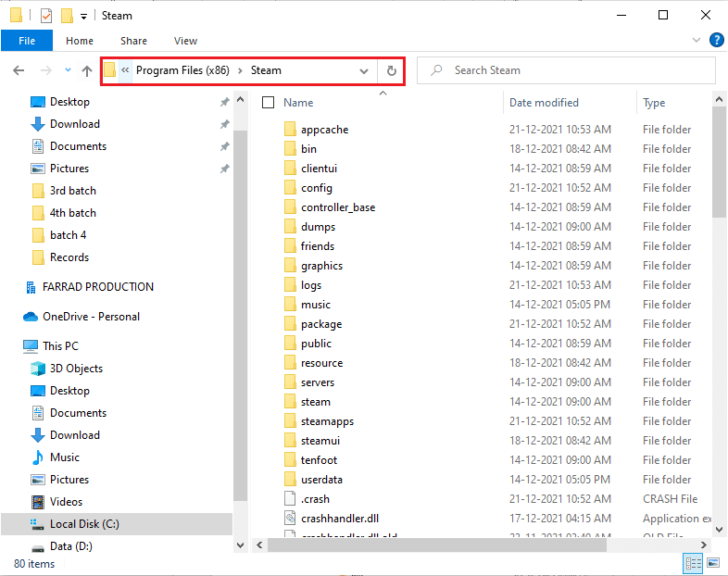This screenshot has height=576, width=728.
Task: Click Program Files (x86) in address bar
Action: coord(182,70)
